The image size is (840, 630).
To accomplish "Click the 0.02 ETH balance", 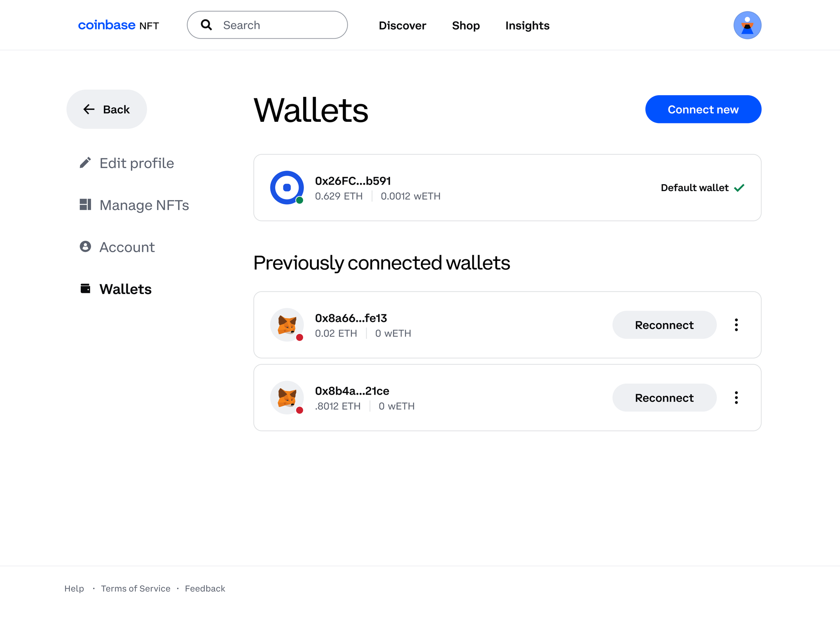I will tap(336, 333).
